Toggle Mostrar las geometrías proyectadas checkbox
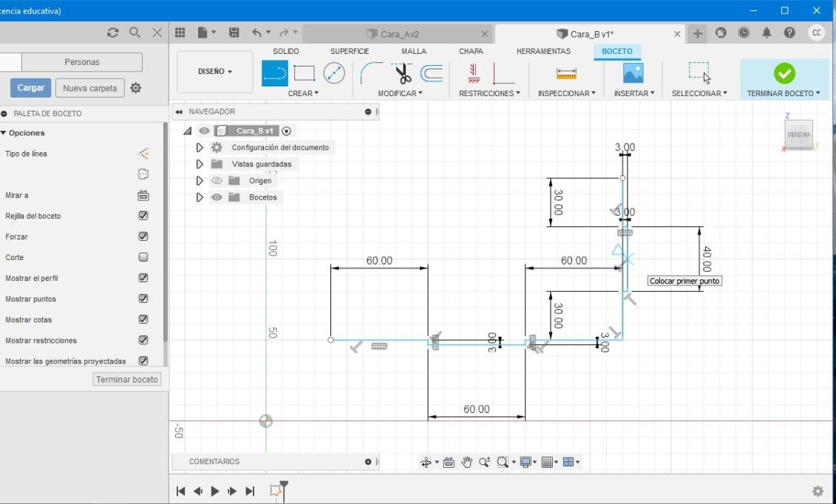 coord(143,361)
